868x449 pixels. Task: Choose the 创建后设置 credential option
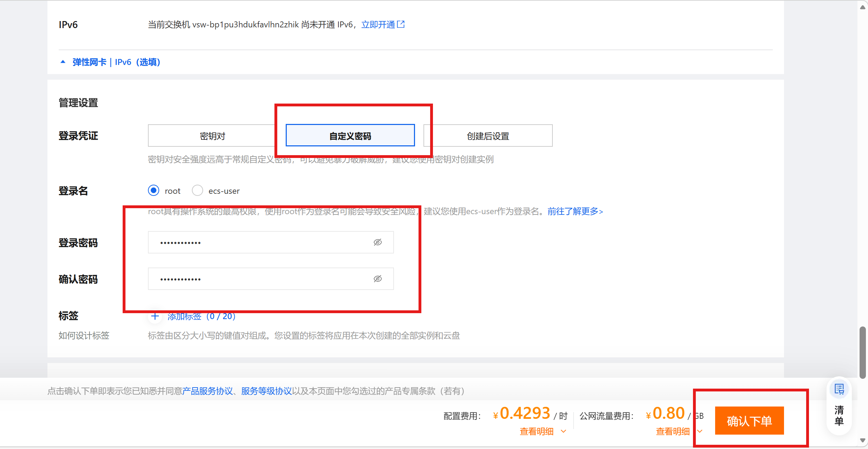[488, 136]
